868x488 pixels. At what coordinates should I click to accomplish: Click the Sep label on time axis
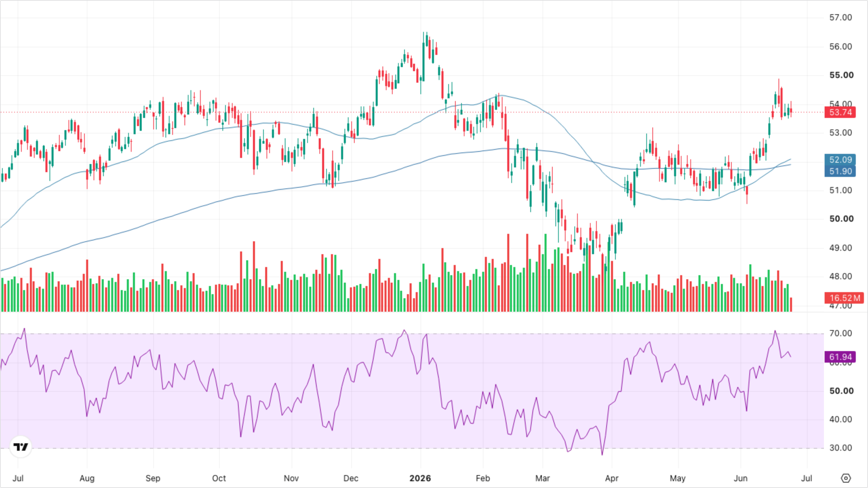153,478
